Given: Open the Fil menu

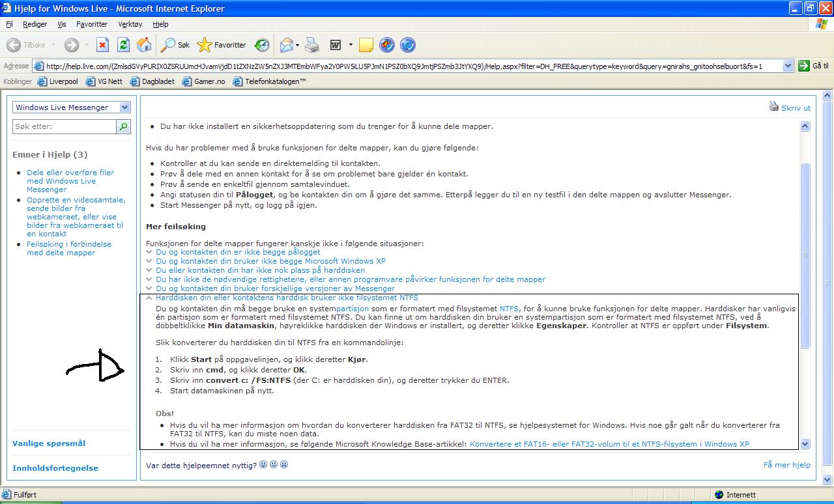Looking at the screenshot, I should tap(9, 24).
